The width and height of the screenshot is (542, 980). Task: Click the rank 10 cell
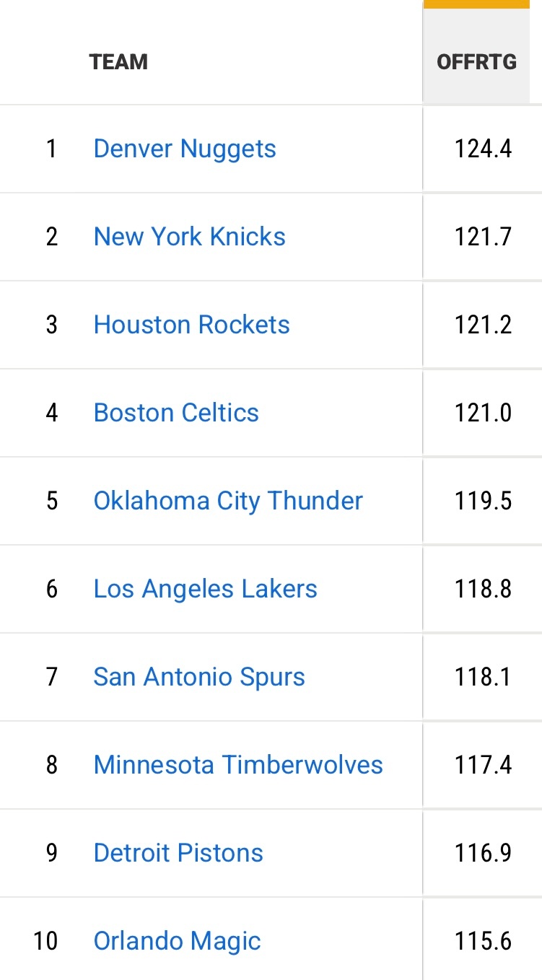tap(45, 941)
